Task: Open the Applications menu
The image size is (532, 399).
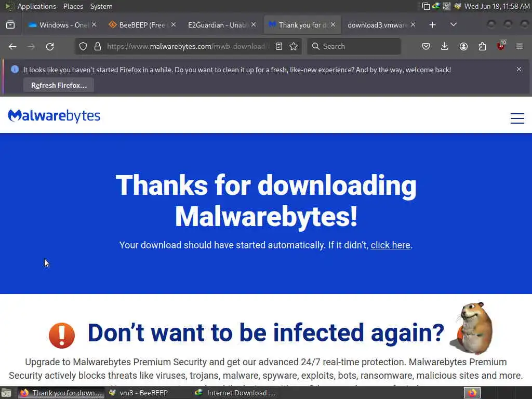Action: [37, 6]
